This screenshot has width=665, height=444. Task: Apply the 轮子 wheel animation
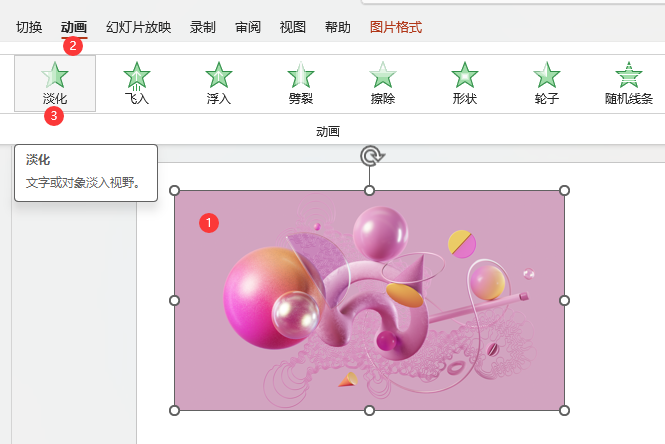point(547,84)
